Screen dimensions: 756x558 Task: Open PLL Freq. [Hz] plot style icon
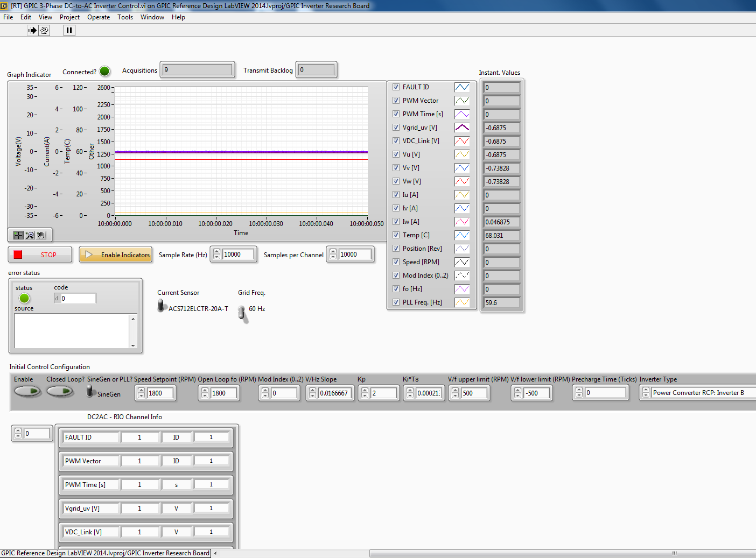462,302
